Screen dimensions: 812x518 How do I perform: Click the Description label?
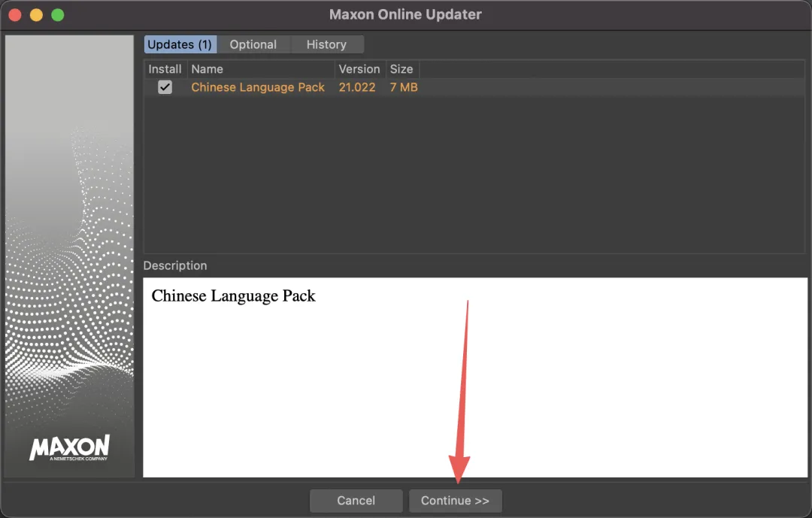(x=175, y=265)
